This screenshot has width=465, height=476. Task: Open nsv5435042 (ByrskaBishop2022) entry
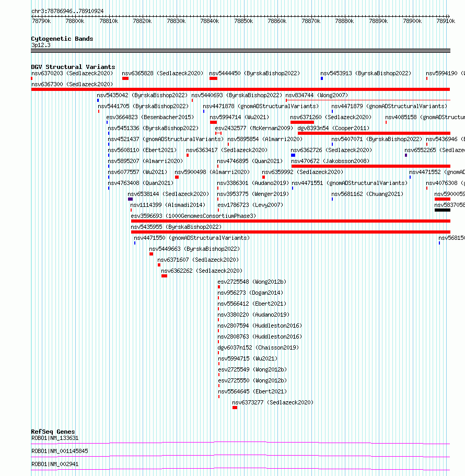[x=142, y=95]
